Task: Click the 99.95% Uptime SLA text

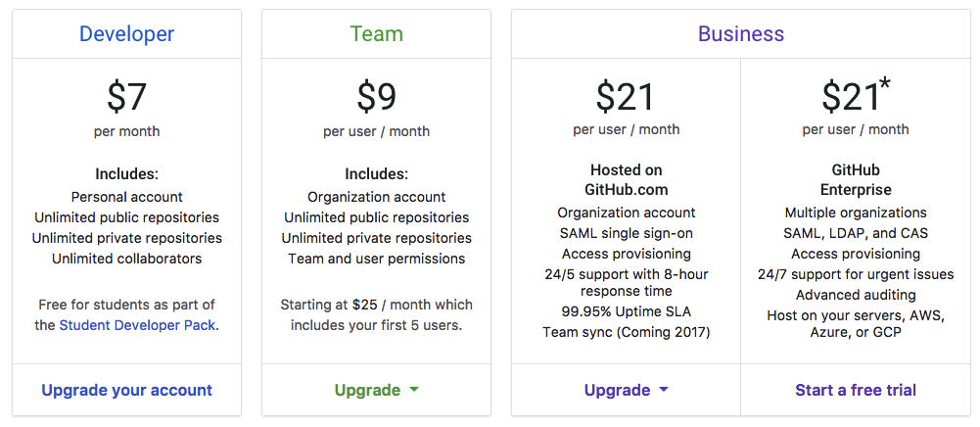Action: click(626, 311)
